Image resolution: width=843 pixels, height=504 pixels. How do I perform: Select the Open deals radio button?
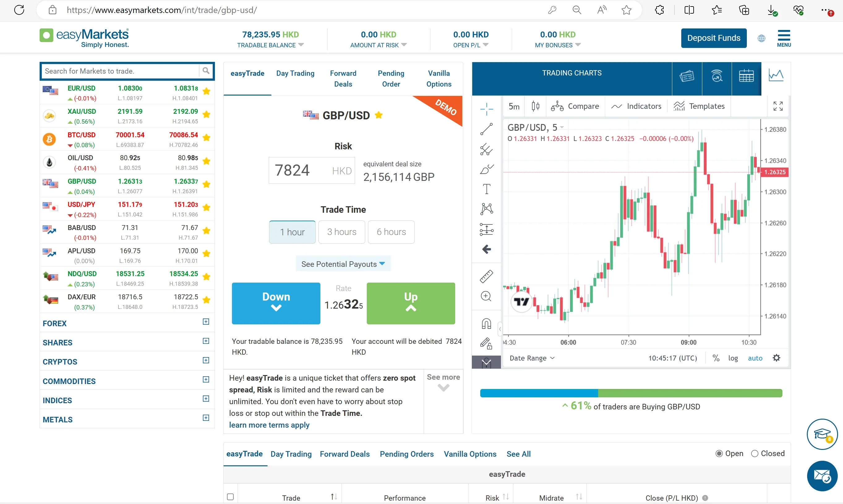click(719, 454)
